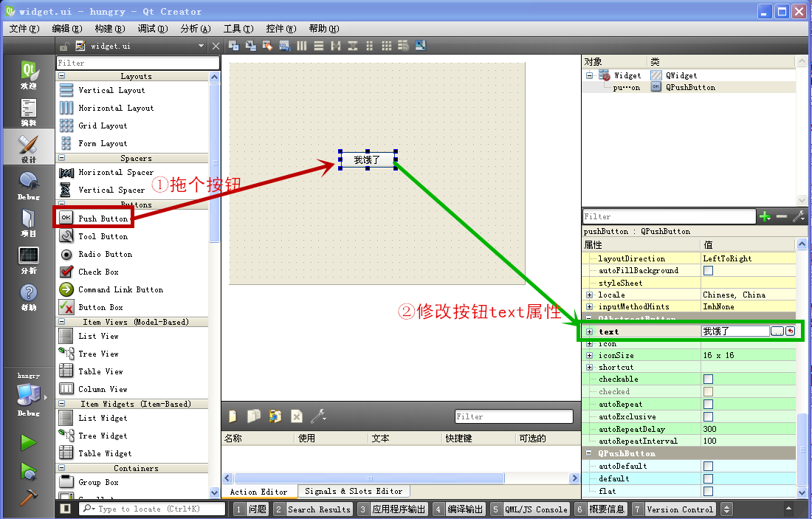812x519 pixels.
Task: Collapse Item Views (Model-Based) category
Action: click(61, 322)
